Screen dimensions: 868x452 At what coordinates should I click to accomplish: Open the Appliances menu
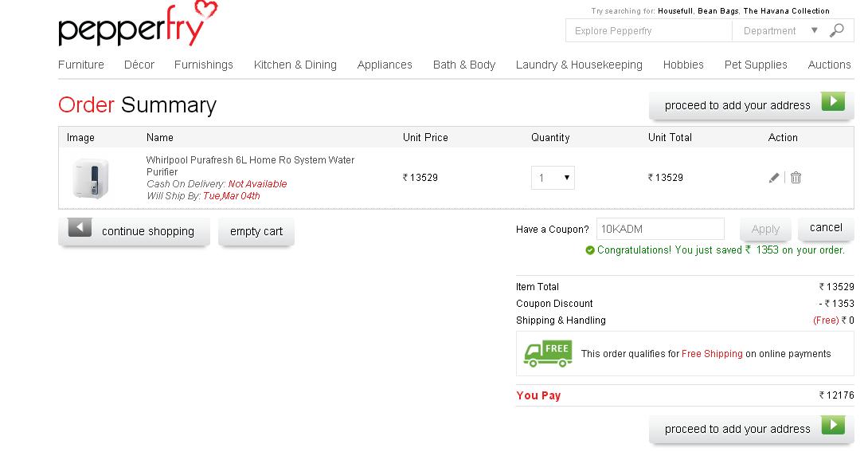[385, 65]
